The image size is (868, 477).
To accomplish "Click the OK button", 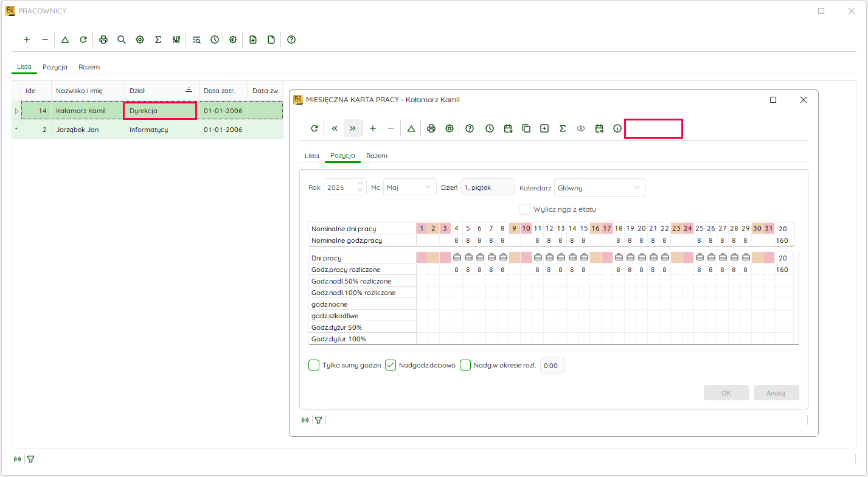I will pos(726,392).
